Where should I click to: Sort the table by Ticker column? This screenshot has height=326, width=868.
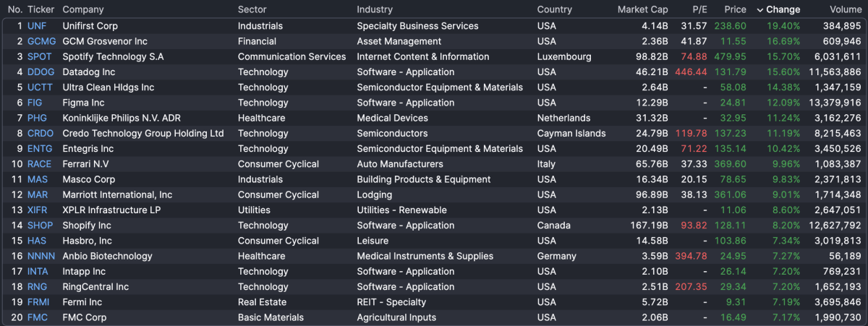tap(41, 10)
